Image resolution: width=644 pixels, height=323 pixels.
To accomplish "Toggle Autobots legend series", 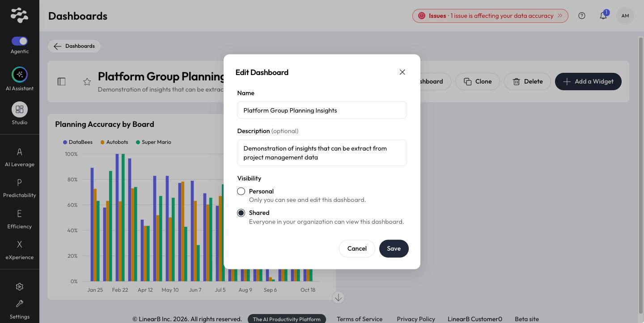I will [114, 142].
